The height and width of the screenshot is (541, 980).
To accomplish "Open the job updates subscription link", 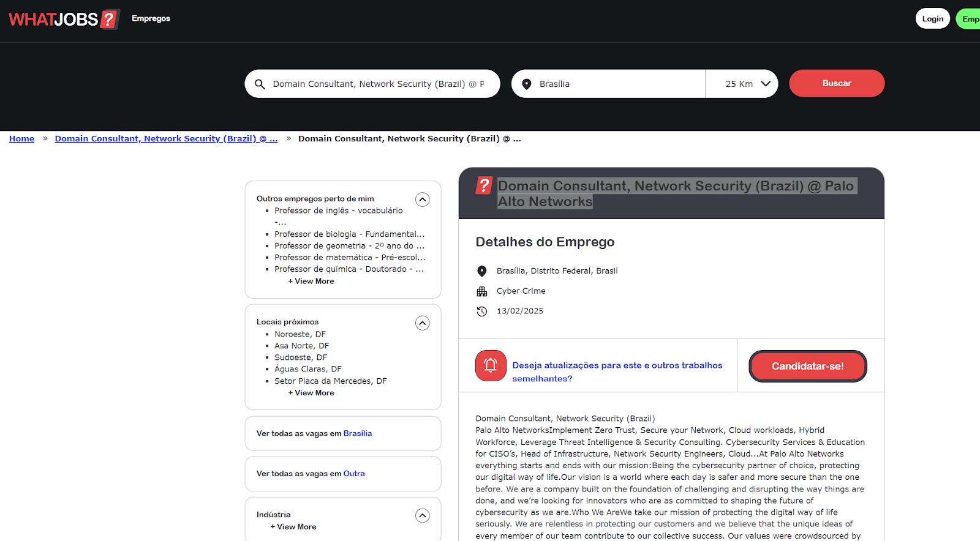I will coord(617,372).
